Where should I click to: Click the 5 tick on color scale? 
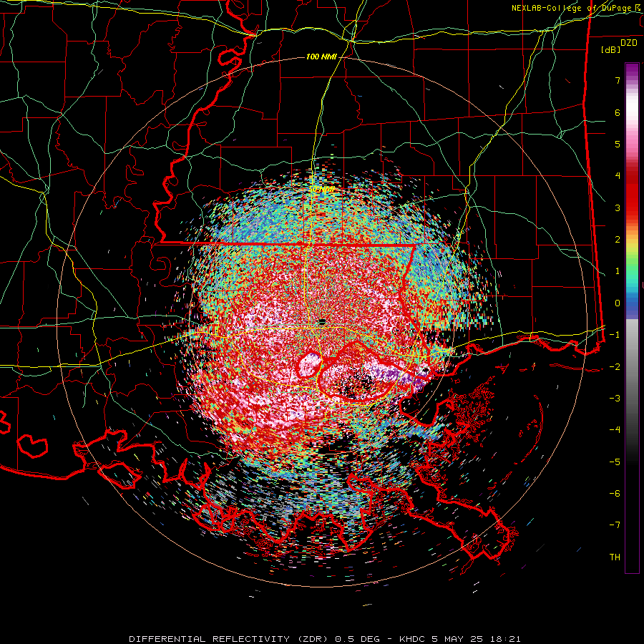[x=618, y=144]
